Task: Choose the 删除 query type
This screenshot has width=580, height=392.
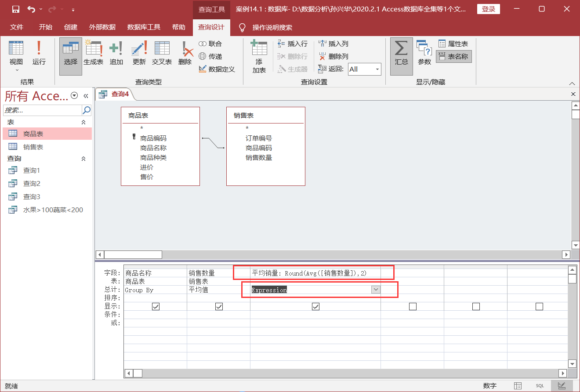Action: pos(185,54)
